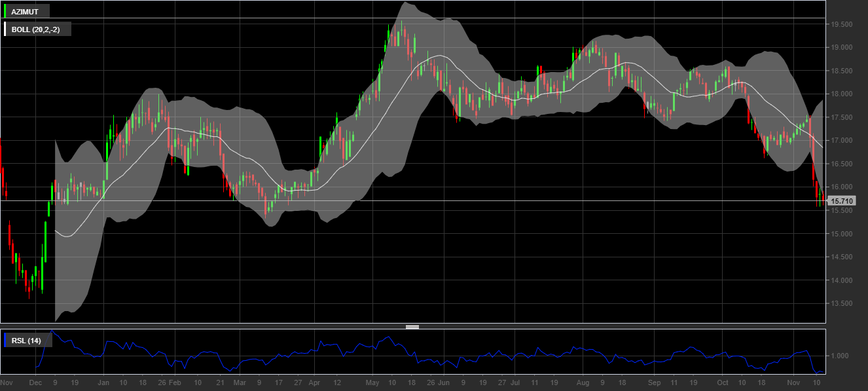Viewport: 868px width, 391px height.
Task: Click the 1.000 RSL axis value
Action: [839, 356]
